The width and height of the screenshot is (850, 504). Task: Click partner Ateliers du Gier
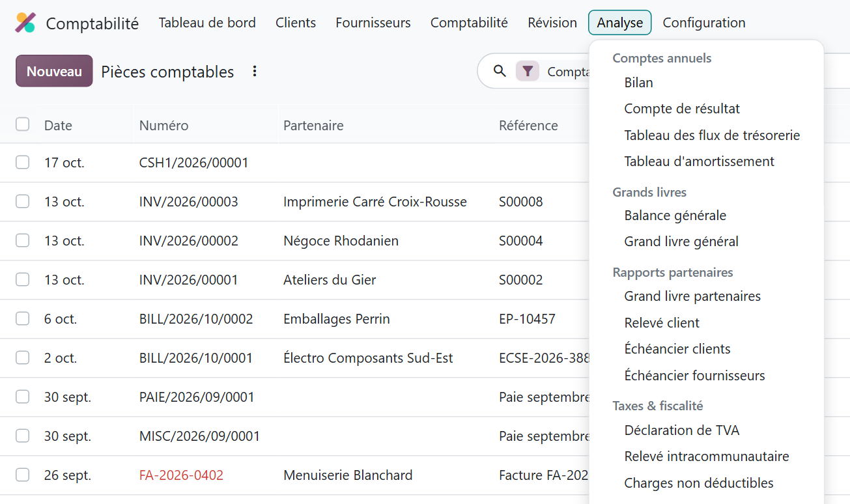pos(330,280)
